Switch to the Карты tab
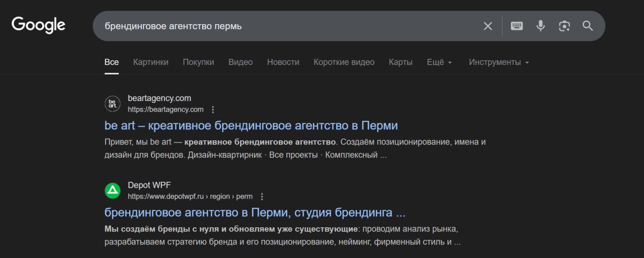 (400, 62)
